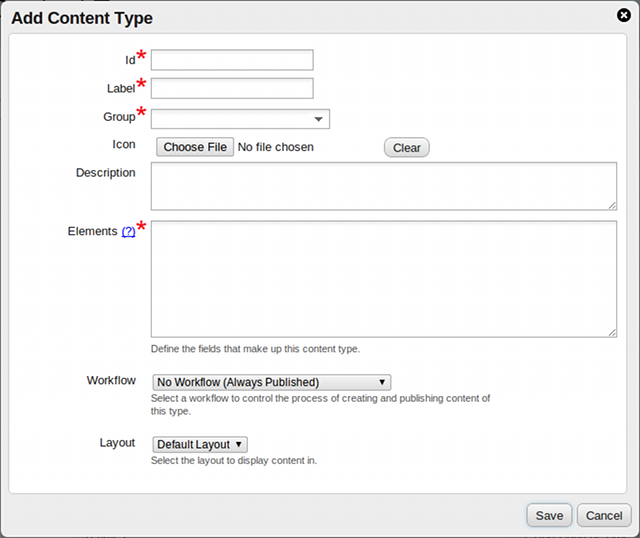Click into the Elements text area
The image size is (640, 538).
pos(384,279)
